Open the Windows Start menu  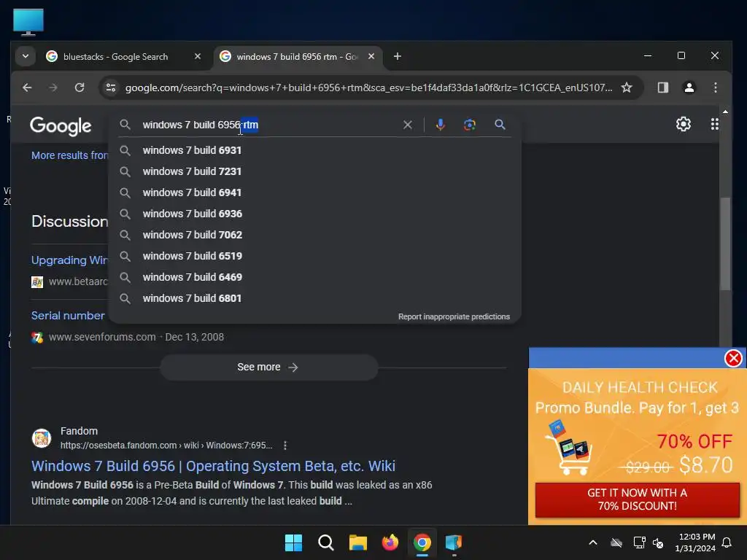[x=293, y=542]
